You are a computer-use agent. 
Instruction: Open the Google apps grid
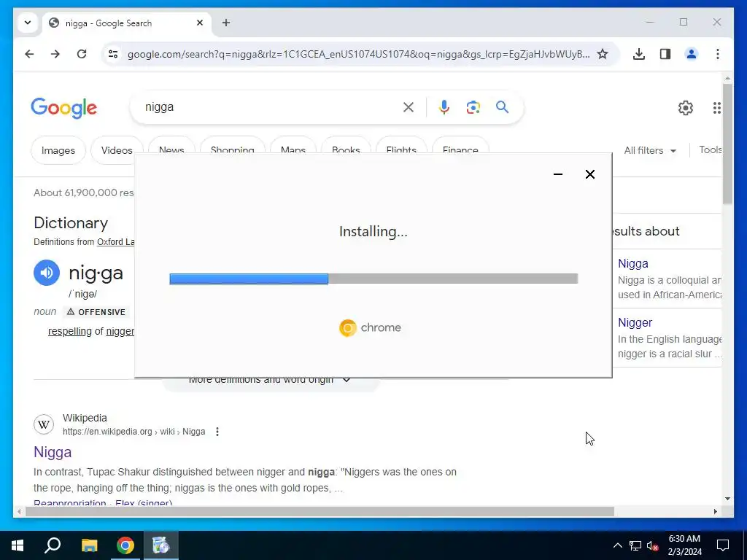tap(716, 108)
